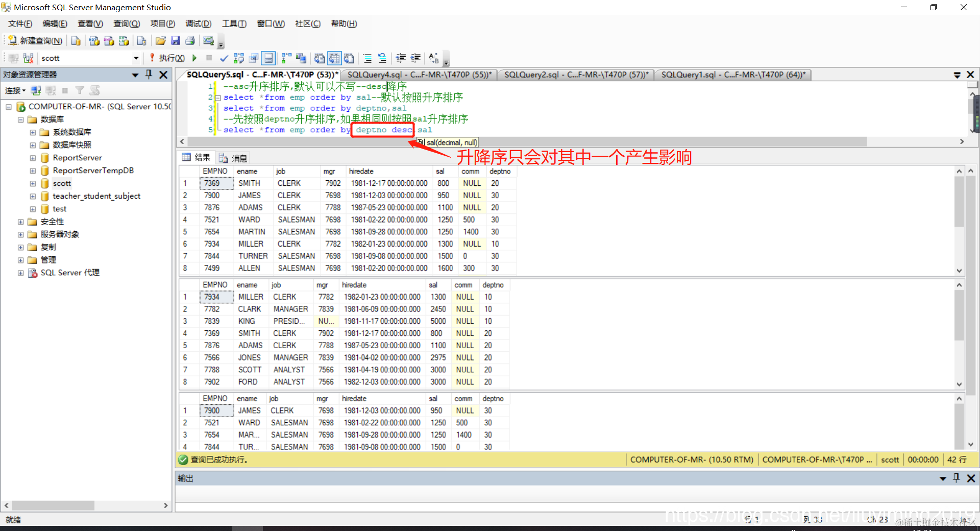
Task: Select the test database in the tree
Action: [x=59, y=209]
